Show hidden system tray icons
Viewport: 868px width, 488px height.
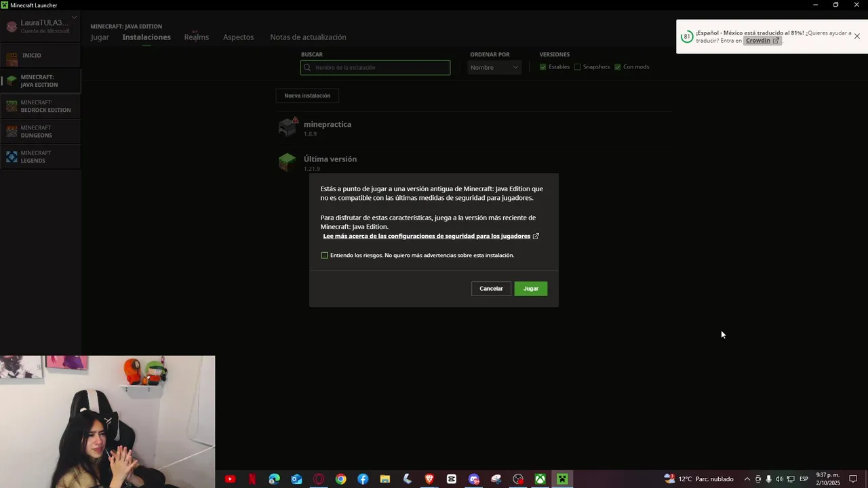tap(747, 479)
